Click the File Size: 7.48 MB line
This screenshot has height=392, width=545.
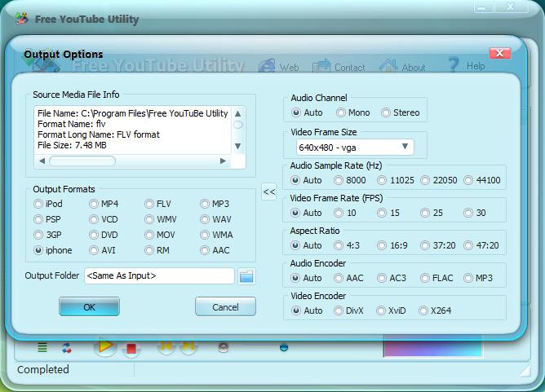pos(72,145)
